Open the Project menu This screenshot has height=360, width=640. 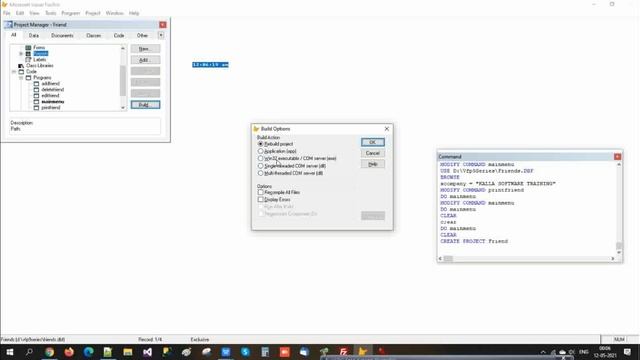(93, 13)
